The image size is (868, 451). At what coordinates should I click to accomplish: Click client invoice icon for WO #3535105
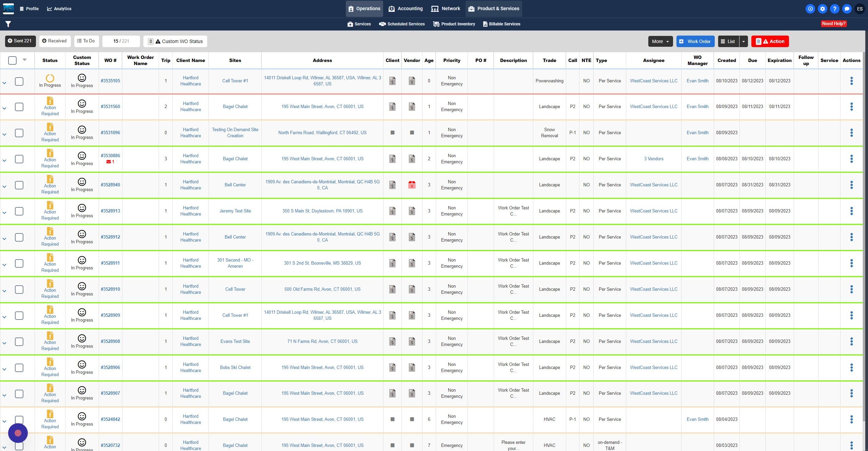click(x=392, y=81)
